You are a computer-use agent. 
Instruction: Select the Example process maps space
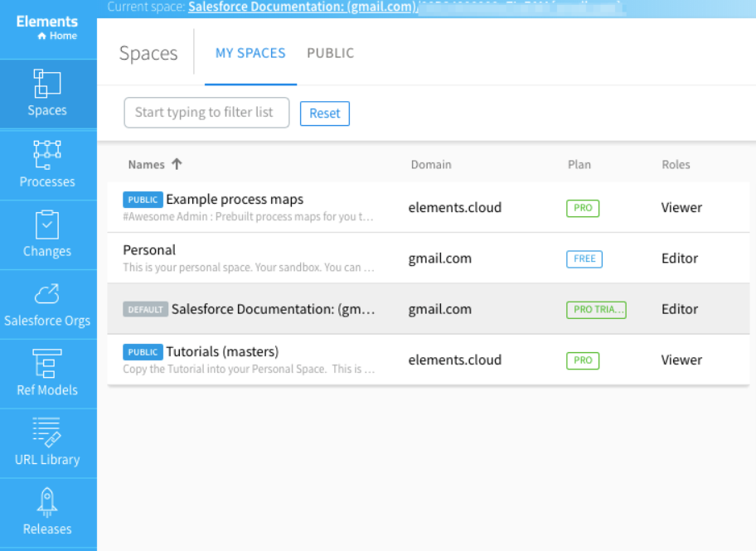[x=428, y=207]
